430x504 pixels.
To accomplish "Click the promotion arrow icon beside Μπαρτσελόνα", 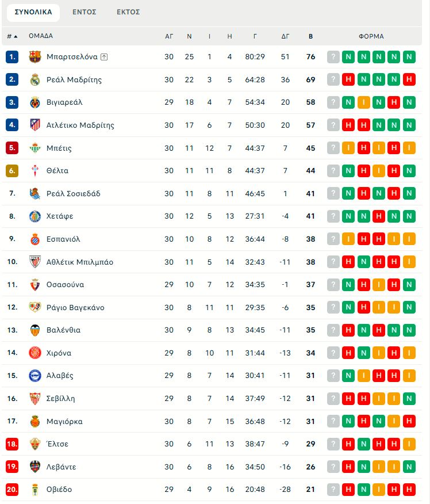I will click(104, 57).
